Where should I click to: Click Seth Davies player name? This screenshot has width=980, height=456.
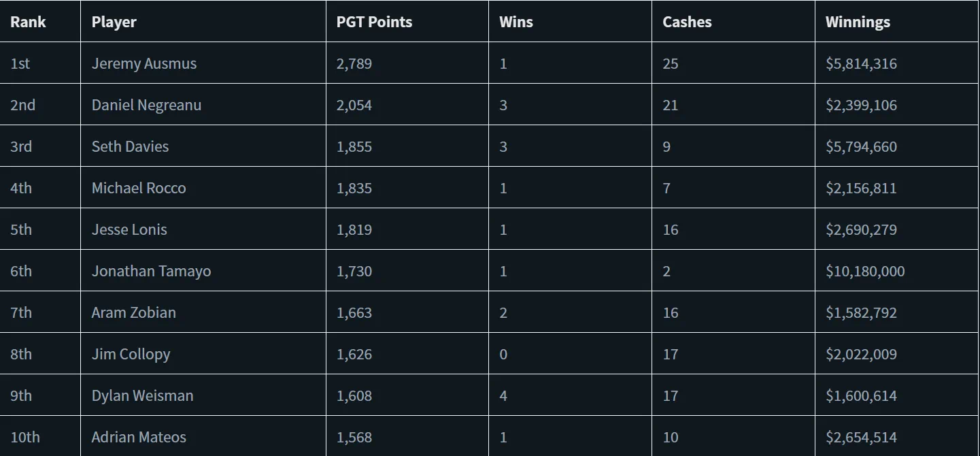click(130, 146)
